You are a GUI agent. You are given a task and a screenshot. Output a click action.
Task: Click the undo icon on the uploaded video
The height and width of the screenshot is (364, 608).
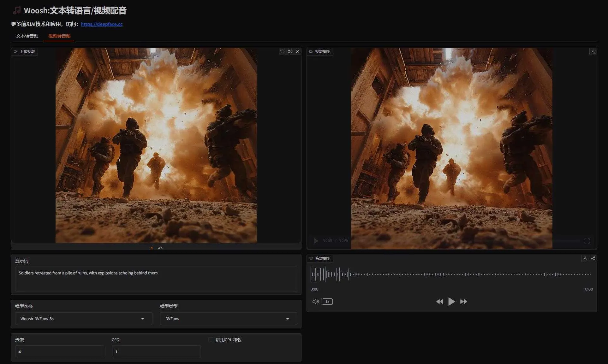coord(282,51)
